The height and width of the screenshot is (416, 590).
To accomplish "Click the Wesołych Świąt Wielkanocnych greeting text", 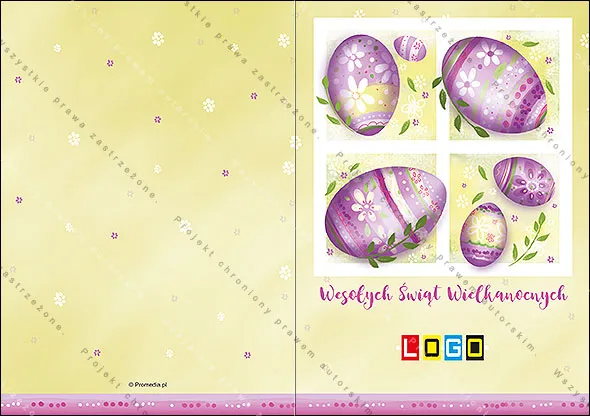I will coord(443,296).
